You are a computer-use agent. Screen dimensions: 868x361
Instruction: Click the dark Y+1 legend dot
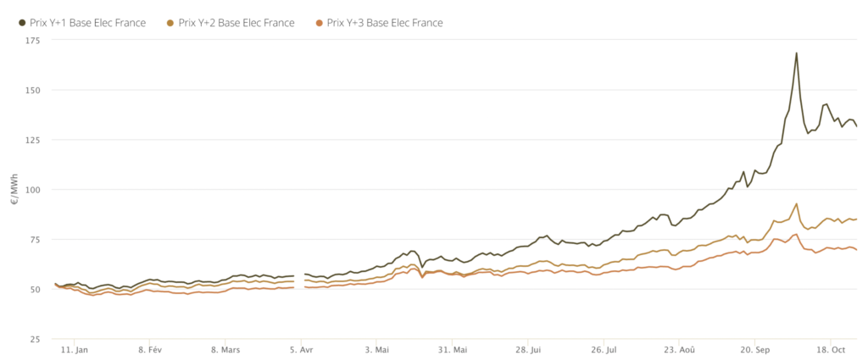22,23
